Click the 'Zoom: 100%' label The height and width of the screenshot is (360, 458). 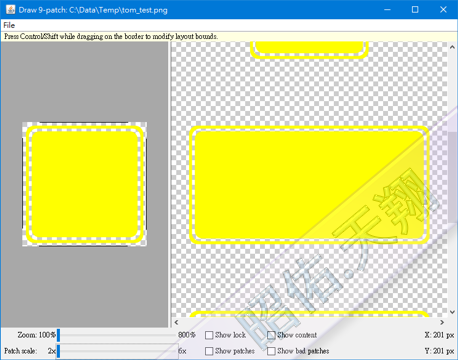pos(37,335)
